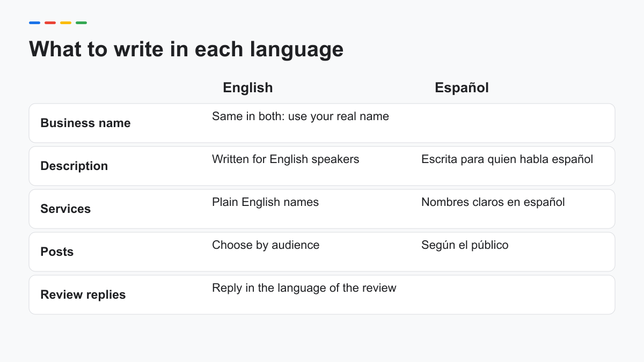
Task: Select the 'Español' column header
Action: point(462,87)
